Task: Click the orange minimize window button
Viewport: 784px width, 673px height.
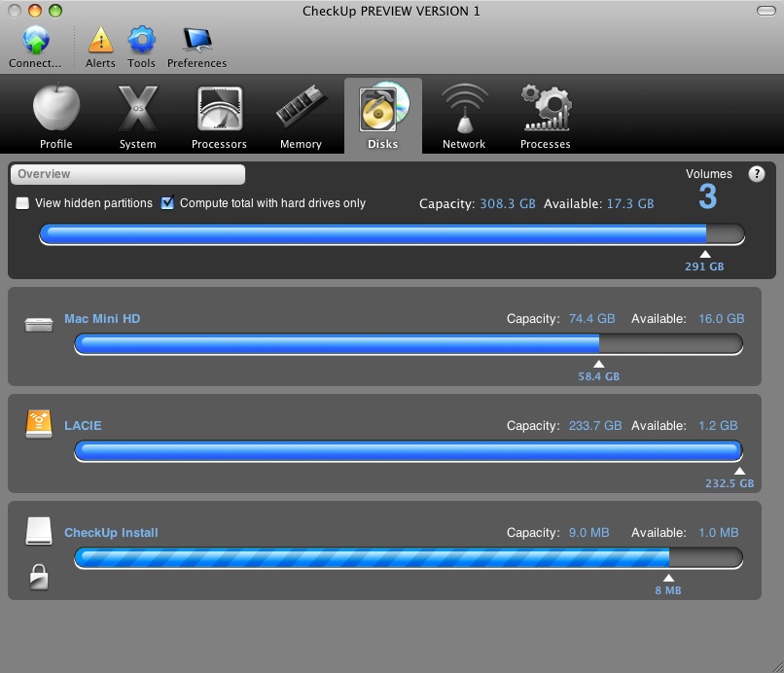Action: [x=35, y=11]
